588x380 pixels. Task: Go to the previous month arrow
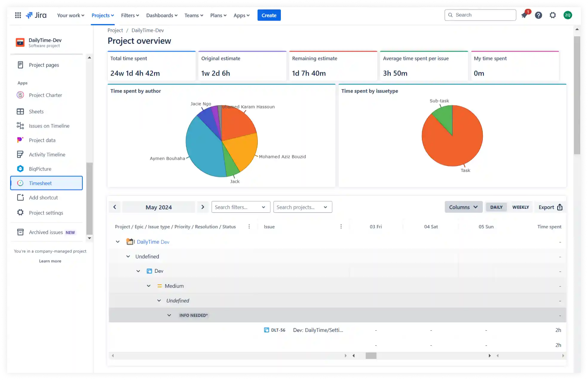pyautogui.click(x=115, y=207)
